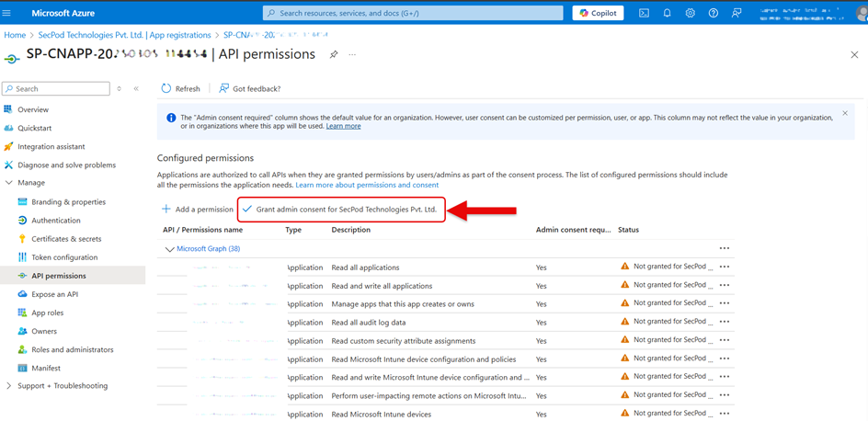This screenshot has height=421, width=868.
Task: Open Branding & properties
Action: pos(68,202)
